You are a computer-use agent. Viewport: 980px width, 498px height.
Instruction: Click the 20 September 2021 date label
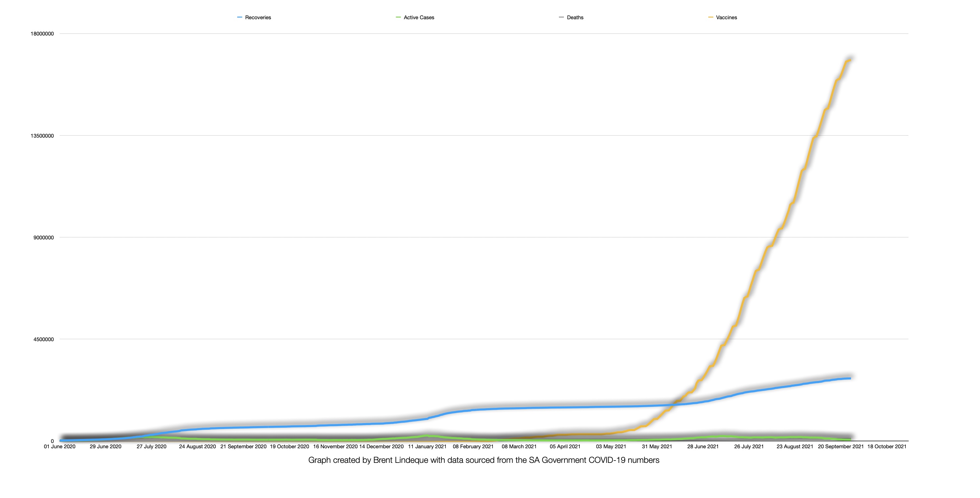pos(841,447)
